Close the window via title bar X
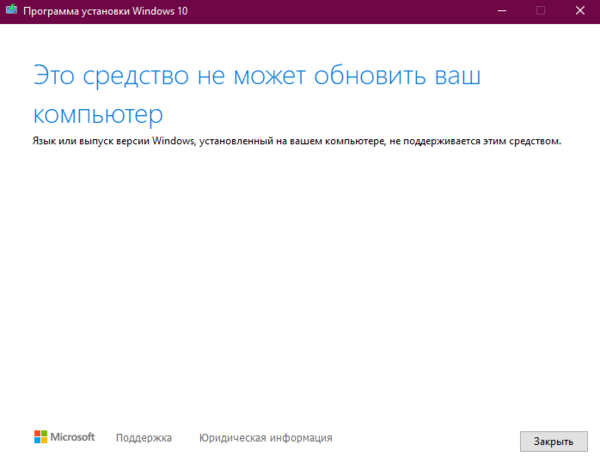Image resolution: width=600 pixels, height=463 pixels. (580, 11)
